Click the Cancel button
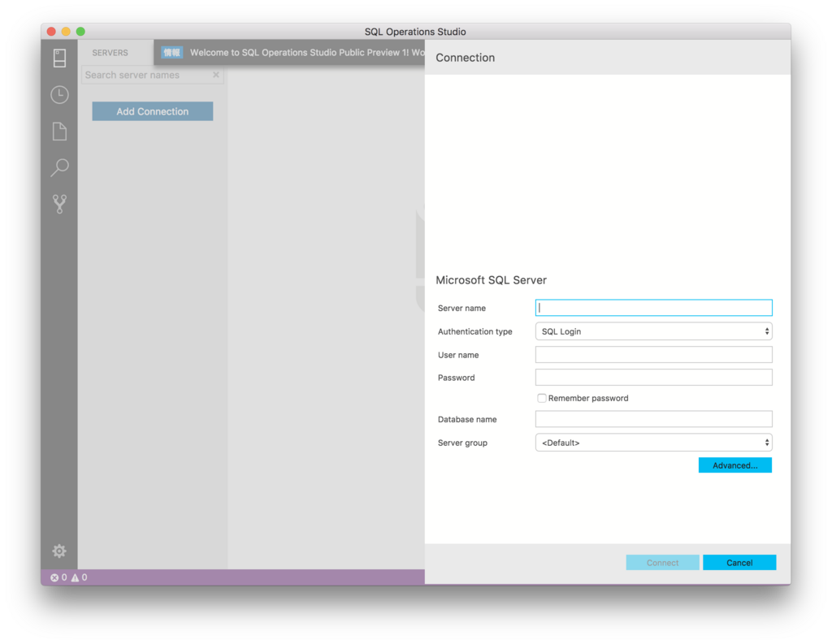This screenshot has height=644, width=832. (x=739, y=563)
